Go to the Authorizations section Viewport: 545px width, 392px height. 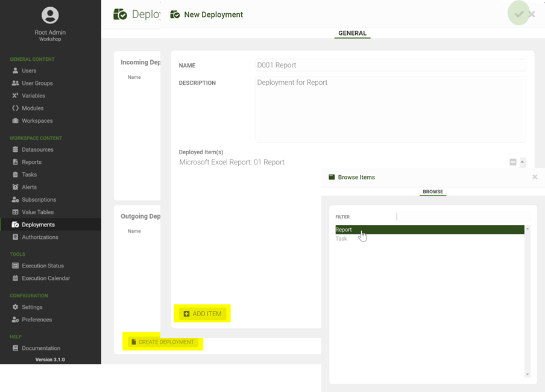pos(40,237)
